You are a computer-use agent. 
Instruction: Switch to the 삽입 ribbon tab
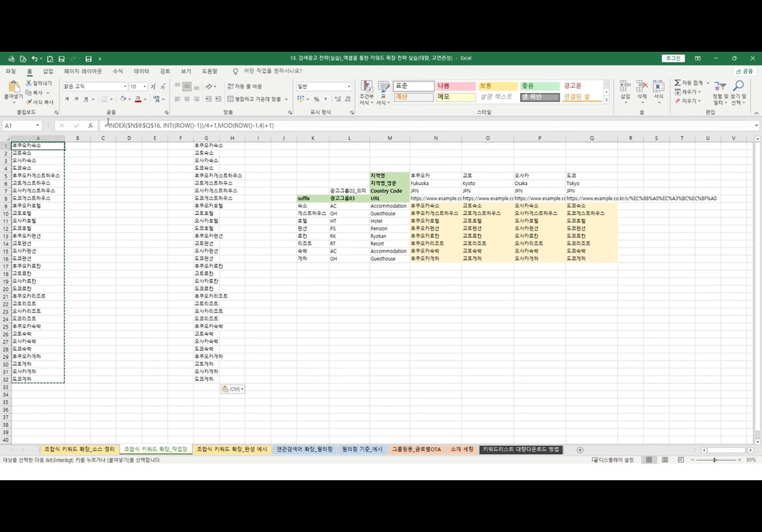48,71
